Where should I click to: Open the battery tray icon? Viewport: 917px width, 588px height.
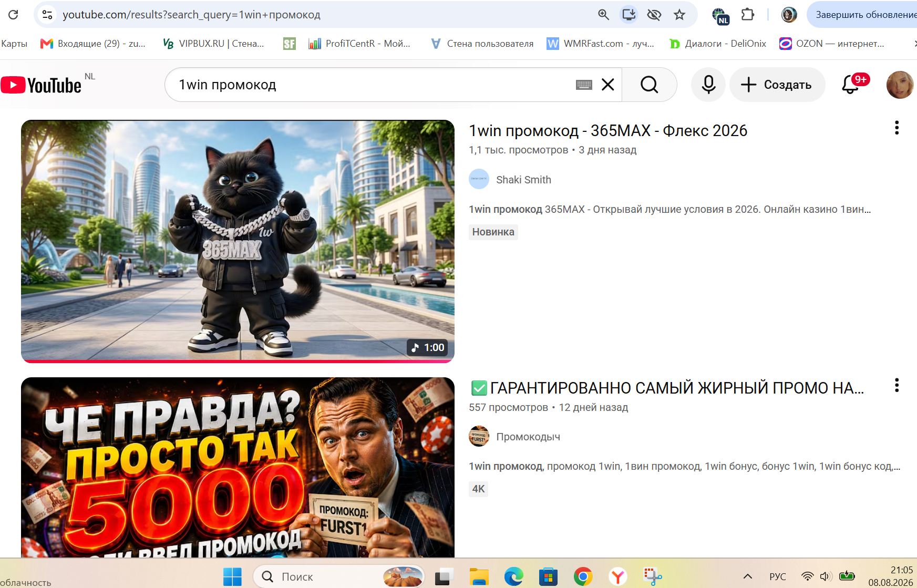pos(847,576)
